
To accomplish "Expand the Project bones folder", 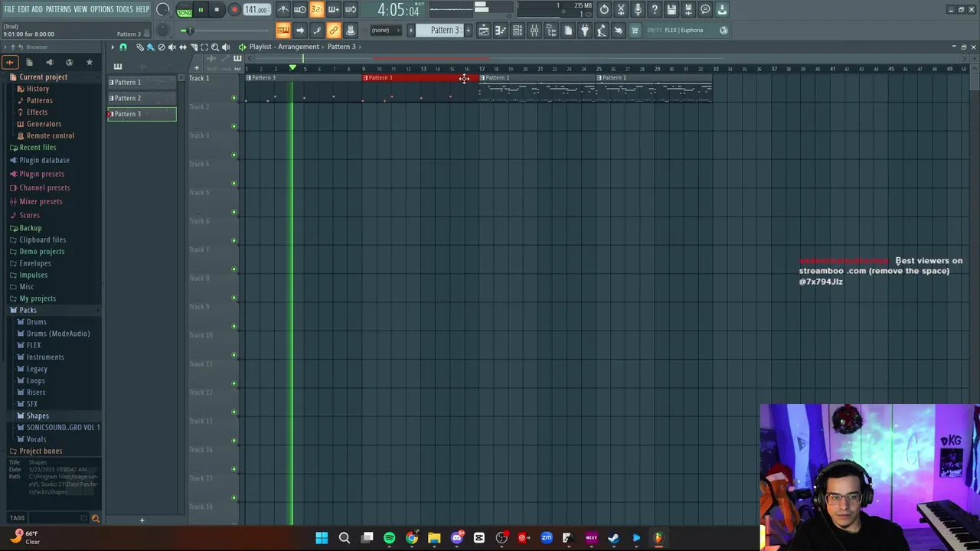I will click(x=41, y=452).
